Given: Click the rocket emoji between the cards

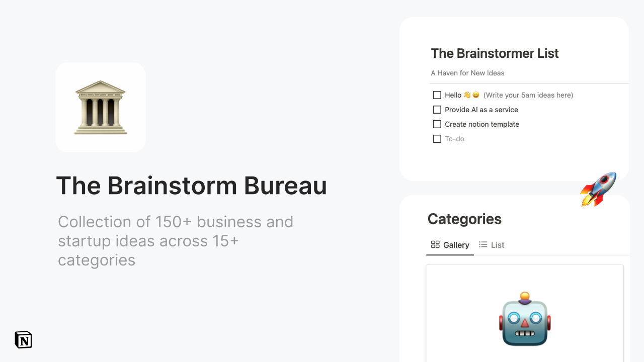Looking at the screenshot, I should (x=598, y=190).
